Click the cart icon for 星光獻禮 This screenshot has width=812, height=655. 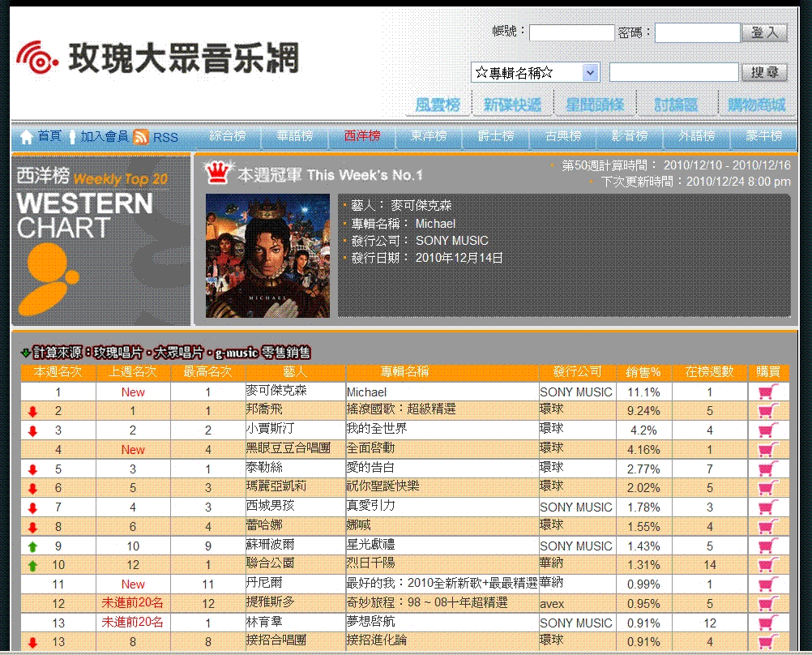(768, 546)
